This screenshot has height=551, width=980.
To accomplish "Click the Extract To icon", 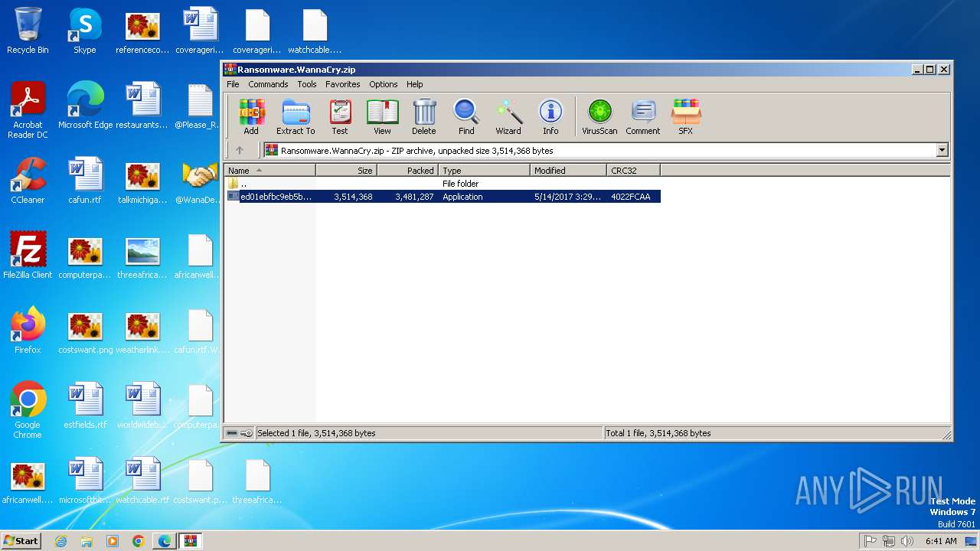I will click(296, 117).
